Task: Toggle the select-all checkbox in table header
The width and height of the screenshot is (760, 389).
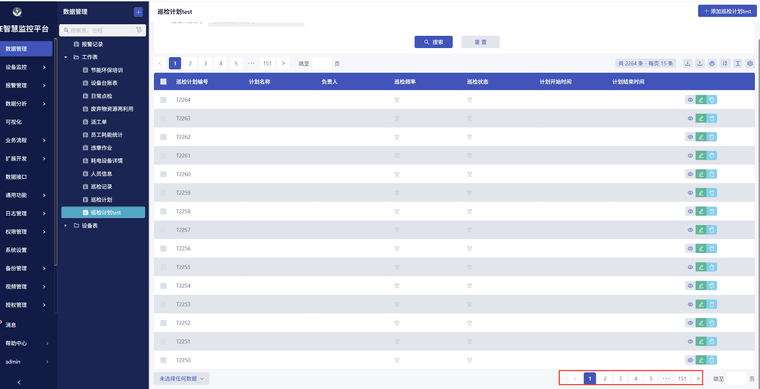Action: 163,82
